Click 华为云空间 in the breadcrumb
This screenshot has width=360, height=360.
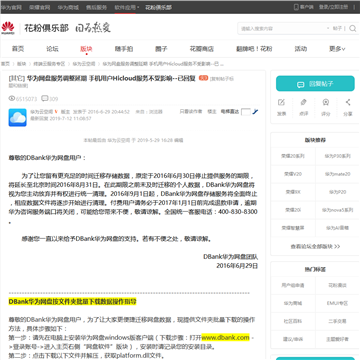click(84, 64)
